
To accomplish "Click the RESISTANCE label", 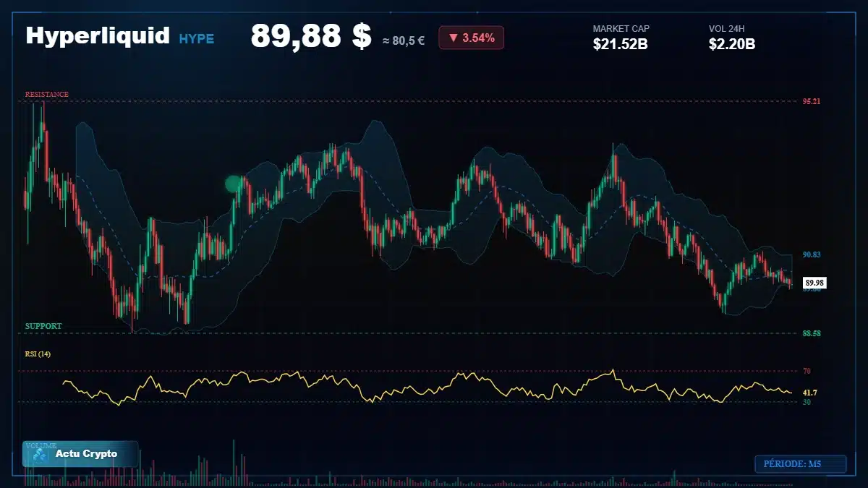I will 47,95.
